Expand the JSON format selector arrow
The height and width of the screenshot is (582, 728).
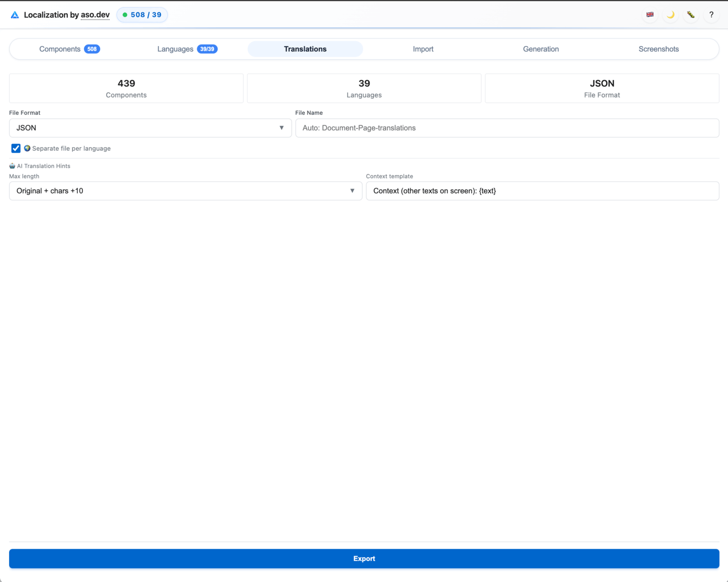pos(282,128)
